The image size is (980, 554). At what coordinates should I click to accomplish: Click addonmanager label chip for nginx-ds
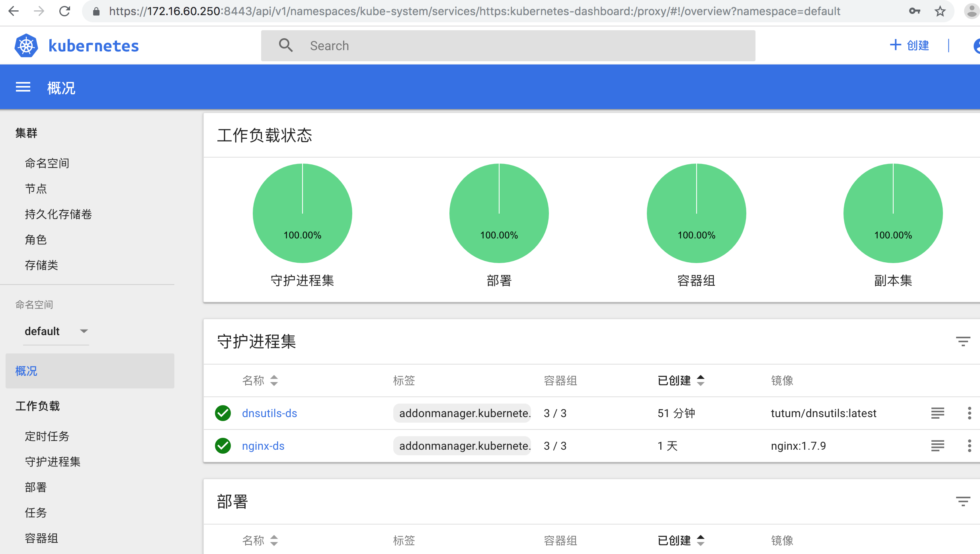pyautogui.click(x=462, y=446)
